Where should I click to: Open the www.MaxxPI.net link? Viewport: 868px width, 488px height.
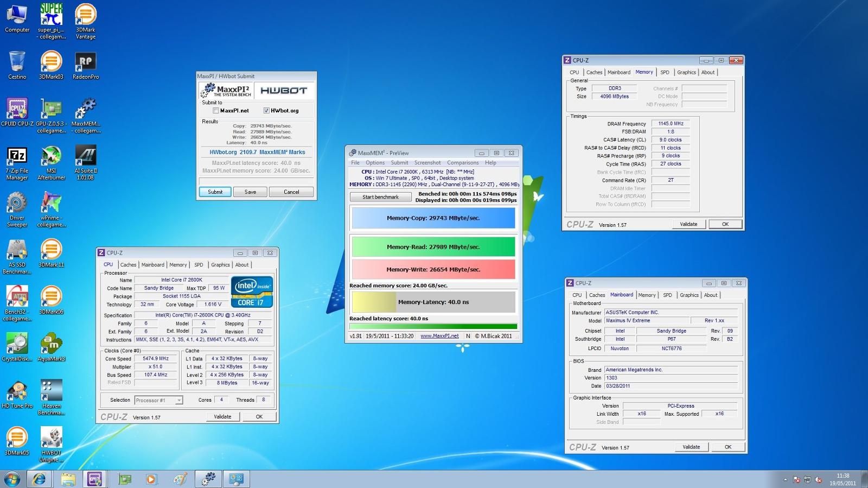439,336
